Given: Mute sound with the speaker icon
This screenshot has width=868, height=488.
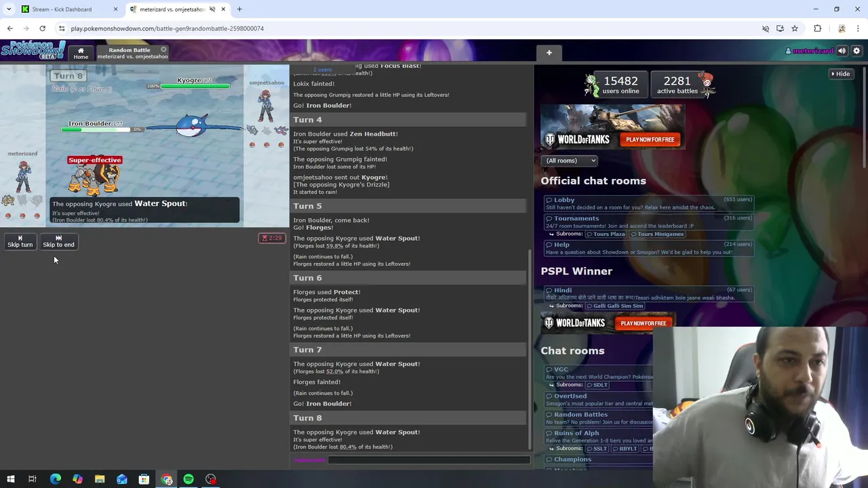Looking at the screenshot, I should [x=842, y=51].
